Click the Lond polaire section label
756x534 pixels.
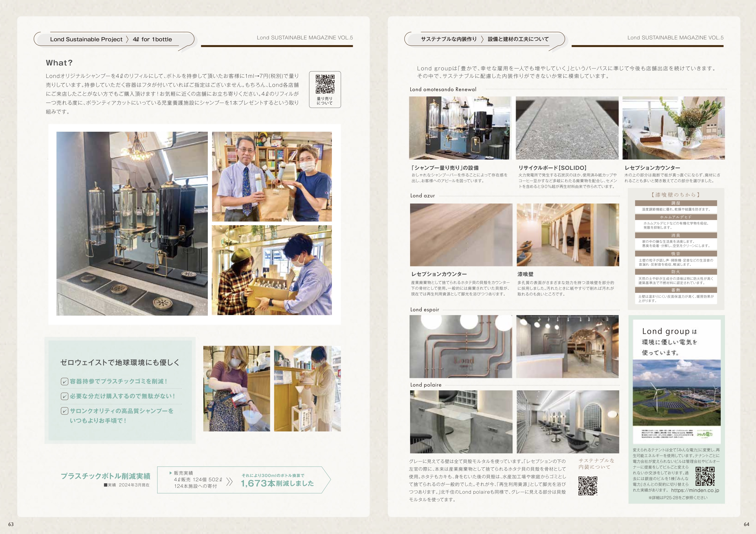click(x=426, y=385)
